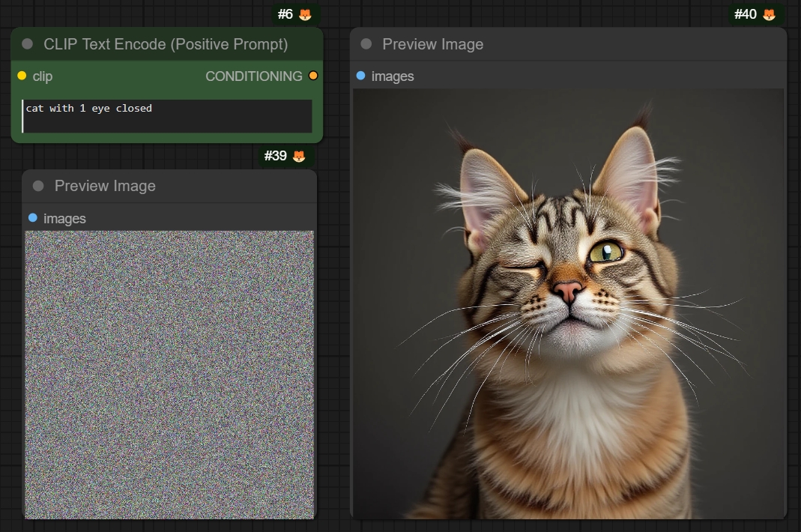This screenshot has width=801, height=532.
Task: Select the noisy latent preview thumbnail
Action: click(169, 375)
